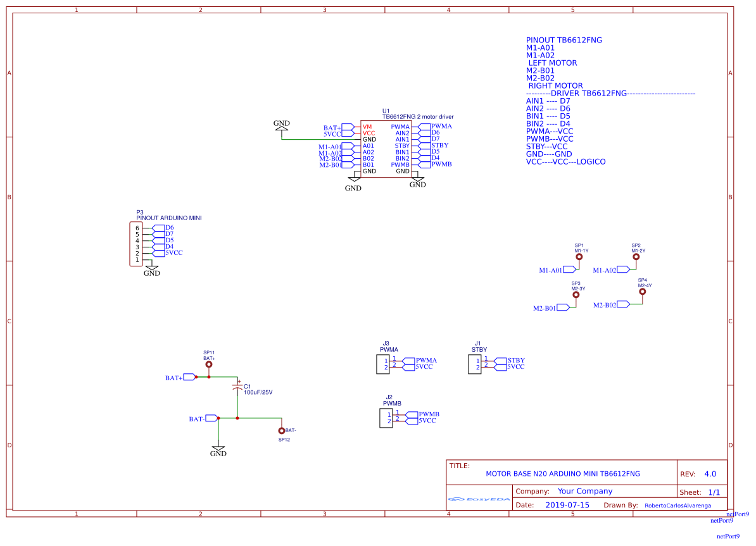Select the SP2 M1-2Y pad symbol
The height and width of the screenshot is (546, 756).
point(636,257)
